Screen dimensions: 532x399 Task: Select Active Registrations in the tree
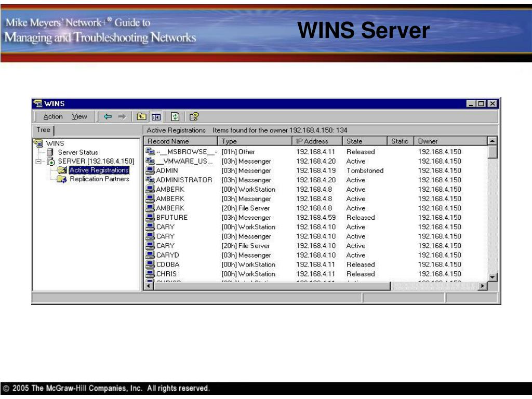point(99,170)
